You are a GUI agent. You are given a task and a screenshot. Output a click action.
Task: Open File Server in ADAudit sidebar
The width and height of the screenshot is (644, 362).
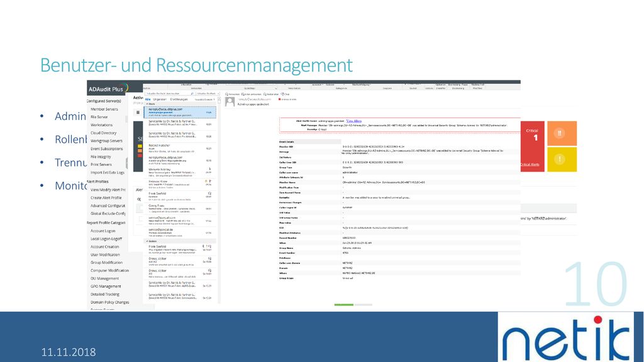[99, 117]
